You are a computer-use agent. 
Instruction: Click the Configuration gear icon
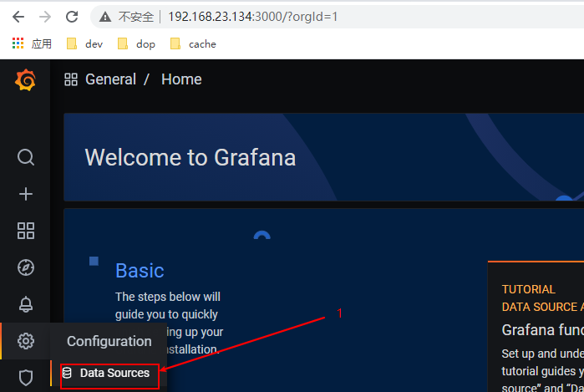point(26,341)
